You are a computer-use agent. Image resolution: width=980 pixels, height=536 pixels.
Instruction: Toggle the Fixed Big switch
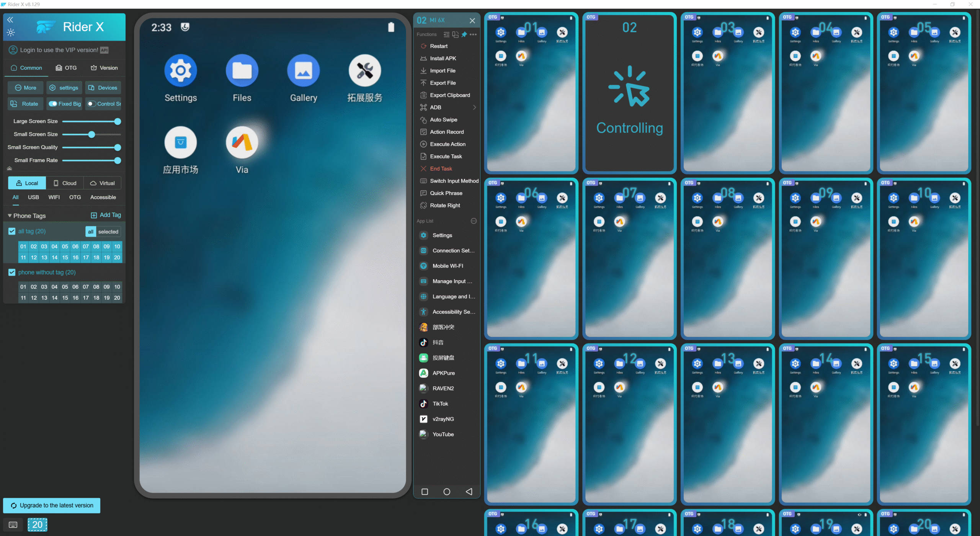pos(53,104)
